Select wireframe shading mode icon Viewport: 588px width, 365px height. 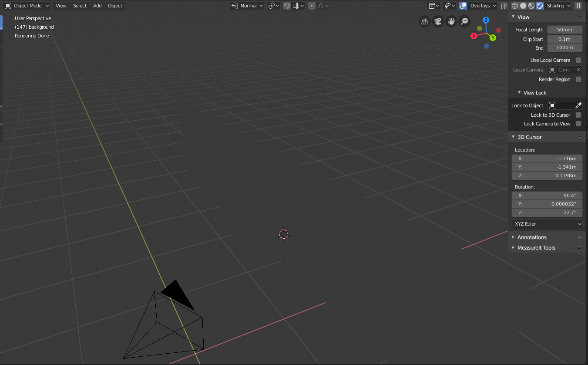(515, 6)
